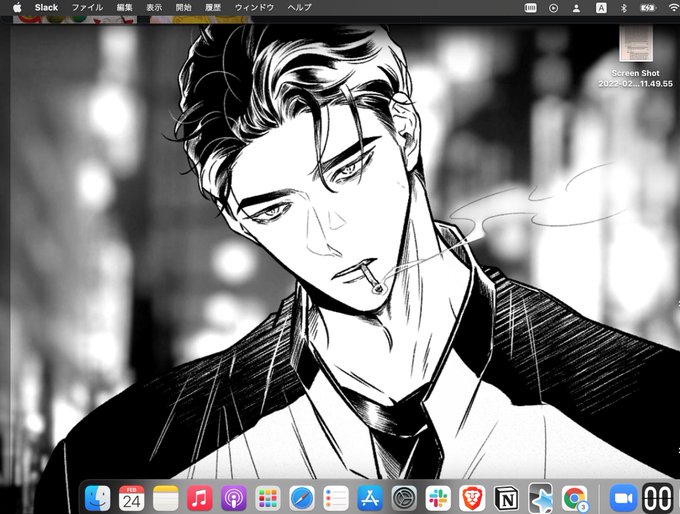Open the 編集 menu
Viewport: 680px width, 514px height.
(124, 7)
